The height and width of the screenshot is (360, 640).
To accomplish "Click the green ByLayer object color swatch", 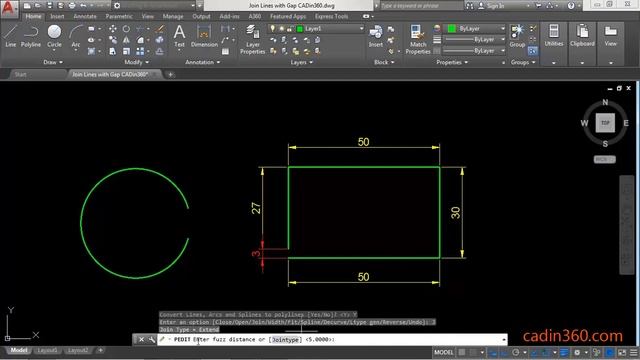I will pyautogui.click(x=451, y=29).
